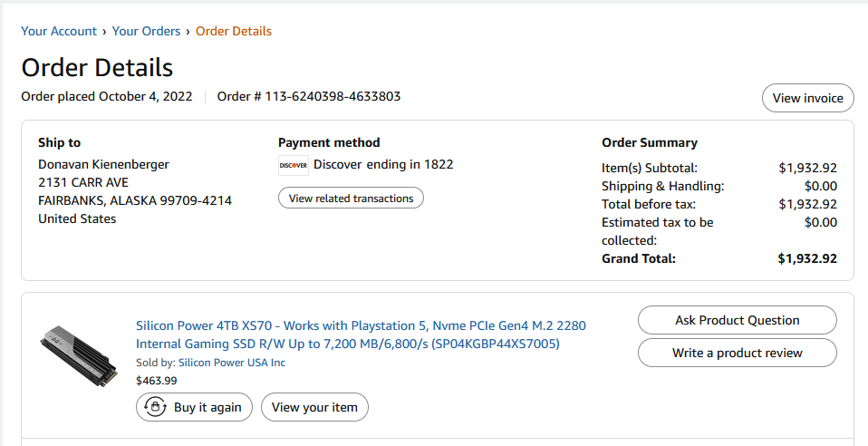
Task: Click the order number 113-6240398-4633803
Action: tap(333, 96)
